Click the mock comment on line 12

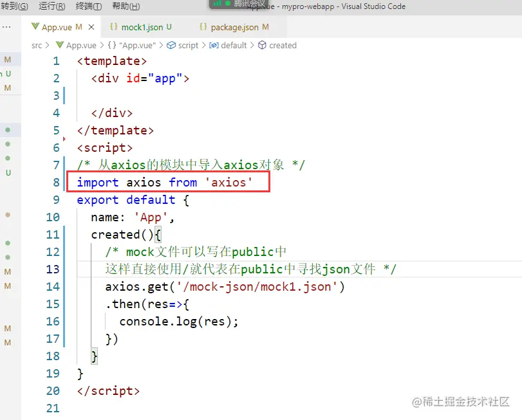coord(196,252)
